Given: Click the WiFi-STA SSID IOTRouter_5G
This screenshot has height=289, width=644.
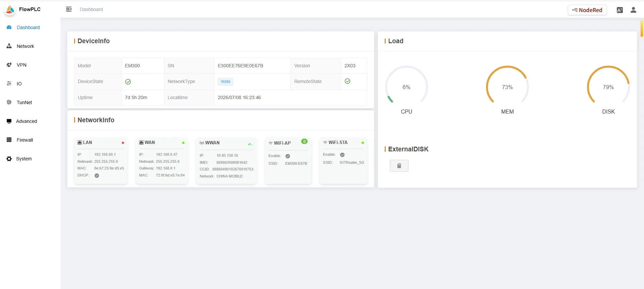Looking at the screenshot, I should pos(352,163).
